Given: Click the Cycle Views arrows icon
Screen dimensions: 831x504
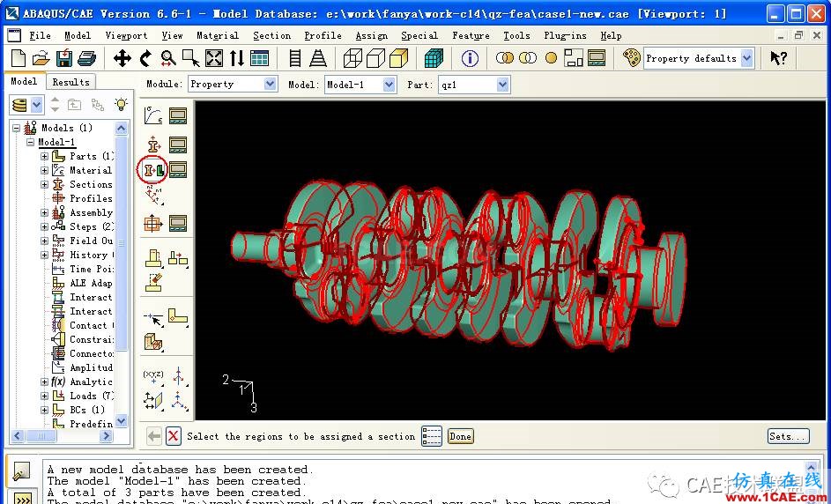Looking at the screenshot, I should [x=236, y=58].
